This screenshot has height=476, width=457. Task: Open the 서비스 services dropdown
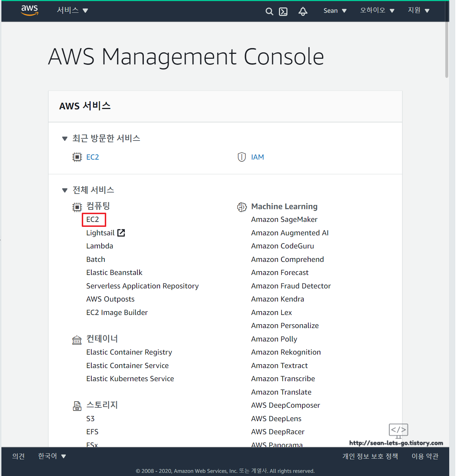(72, 10)
